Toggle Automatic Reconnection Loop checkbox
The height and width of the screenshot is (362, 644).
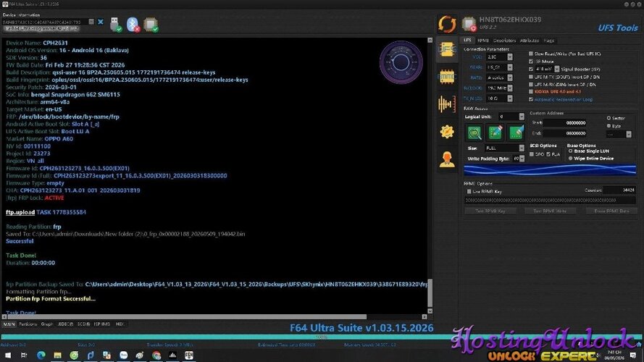pyautogui.click(x=531, y=99)
